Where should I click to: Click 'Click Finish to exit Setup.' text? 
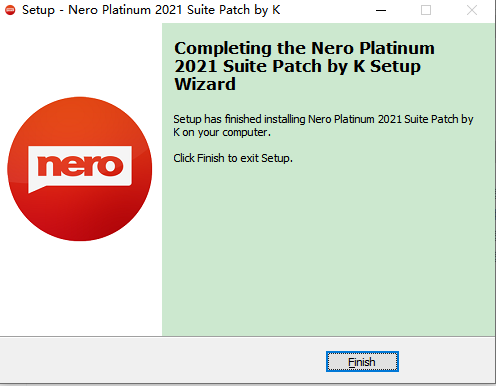tap(233, 158)
